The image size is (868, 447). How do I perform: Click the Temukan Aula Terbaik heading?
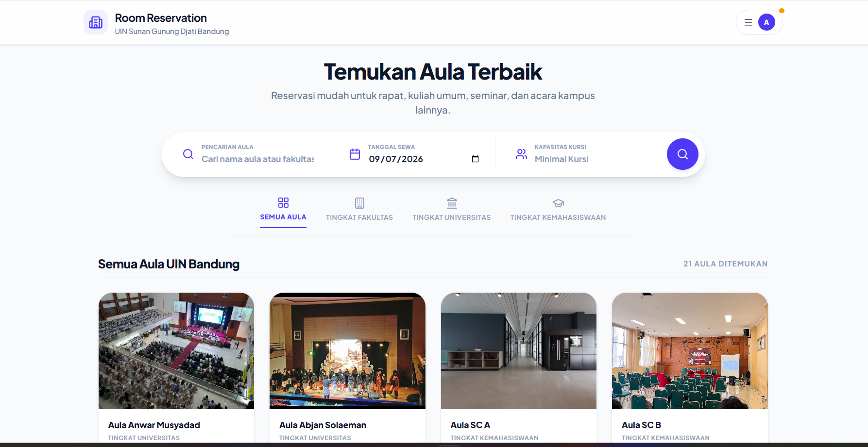coord(433,72)
